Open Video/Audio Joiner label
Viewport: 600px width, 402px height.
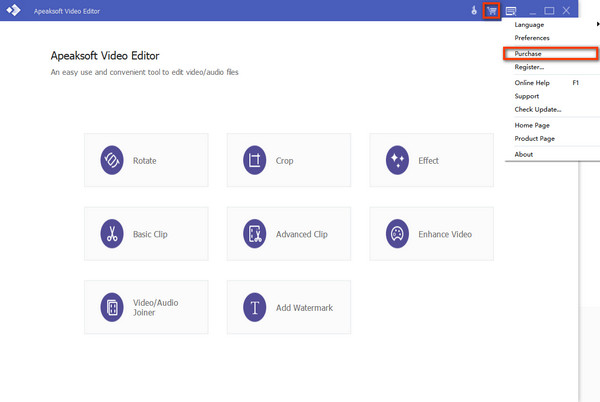pos(155,308)
